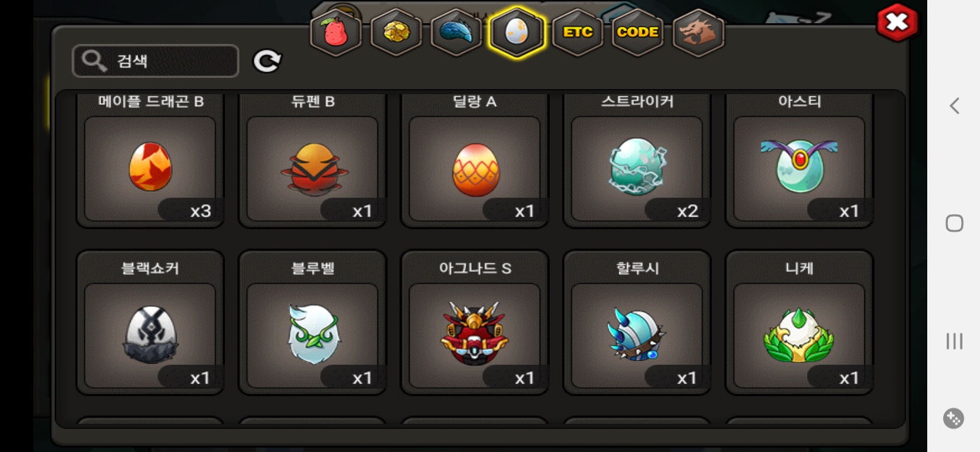Screen dimensions: 980x452
Task: Open the CODE category tab
Action: click(x=638, y=33)
